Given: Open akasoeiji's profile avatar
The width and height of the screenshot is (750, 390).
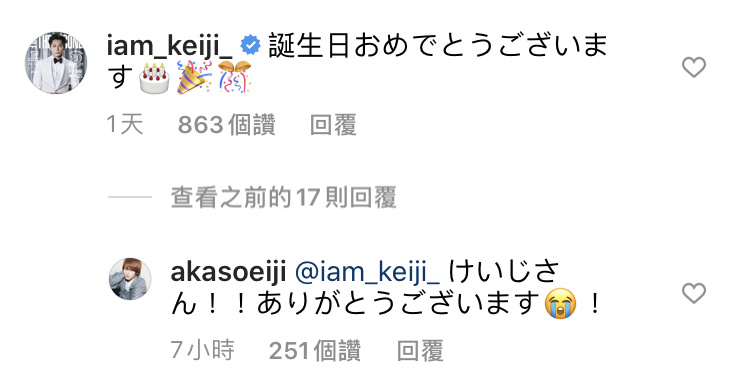Looking at the screenshot, I should click(130, 279).
